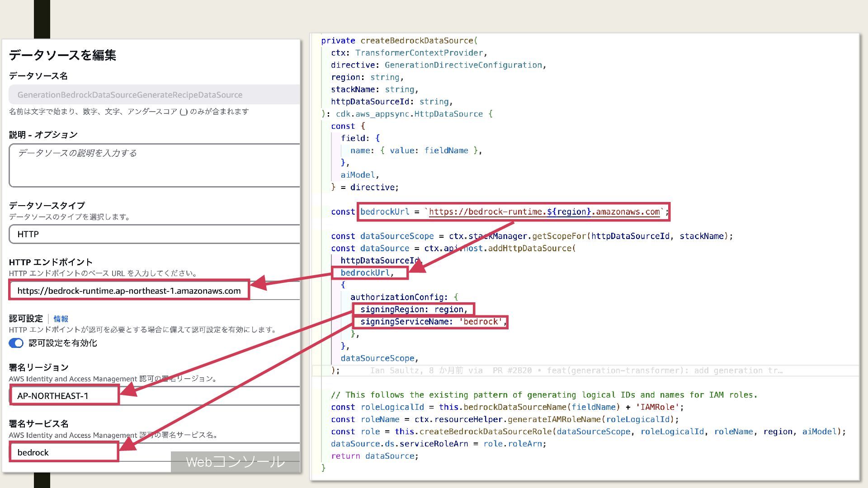Click the PR #2820 git blame annotation
Screen dimensions: 868x488
coord(512,371)
